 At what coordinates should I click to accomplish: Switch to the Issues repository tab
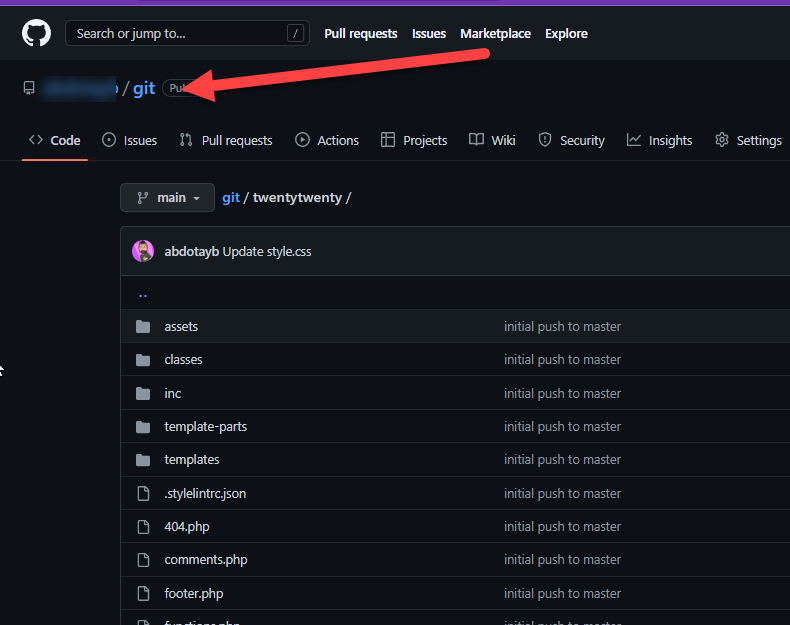coord(129,141)
